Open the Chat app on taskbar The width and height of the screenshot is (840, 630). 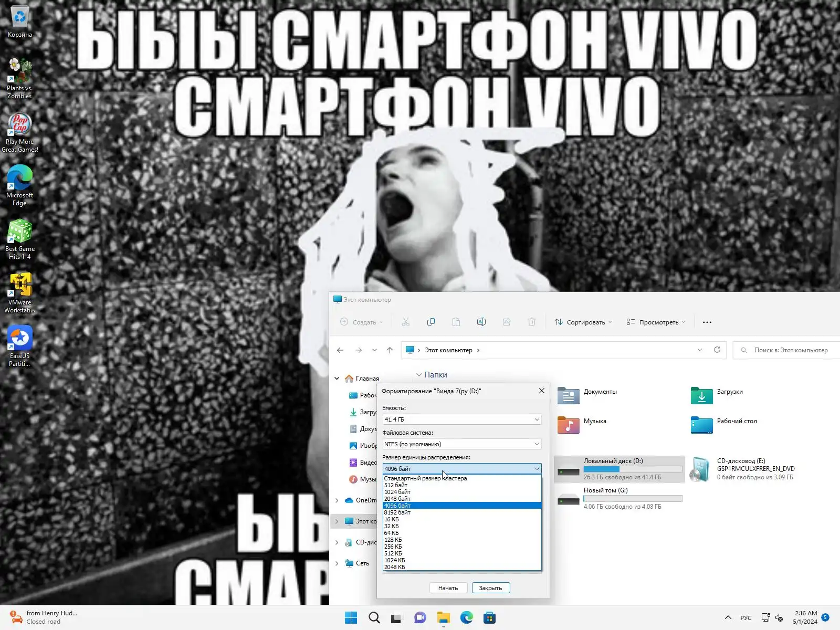(420, 618)
